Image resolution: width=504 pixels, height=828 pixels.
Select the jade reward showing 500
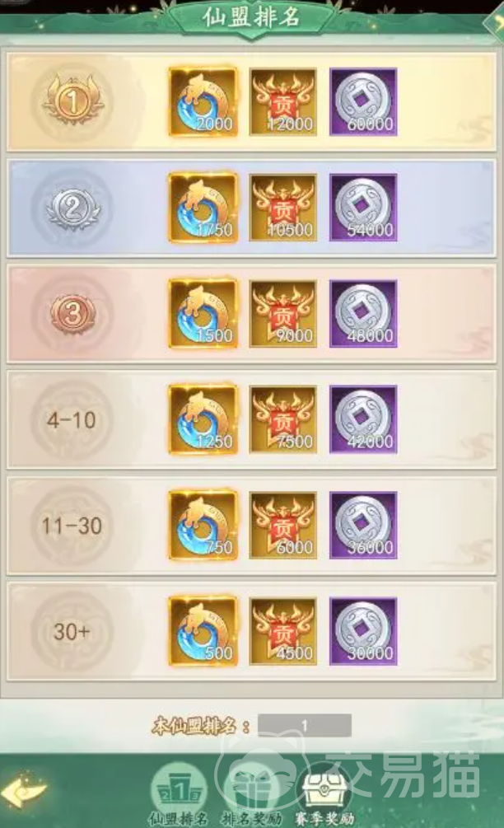(x=203, y=631)
